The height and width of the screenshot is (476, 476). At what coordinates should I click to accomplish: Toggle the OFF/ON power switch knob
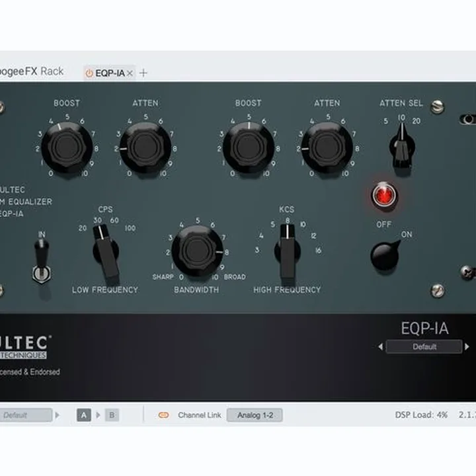coord(385,255)
